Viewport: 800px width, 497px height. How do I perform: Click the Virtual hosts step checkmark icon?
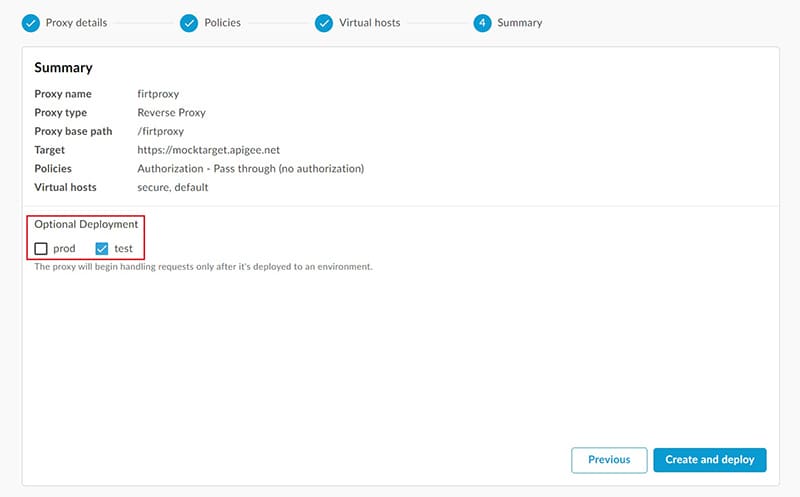pyautogui.click(x=323, y=23)
